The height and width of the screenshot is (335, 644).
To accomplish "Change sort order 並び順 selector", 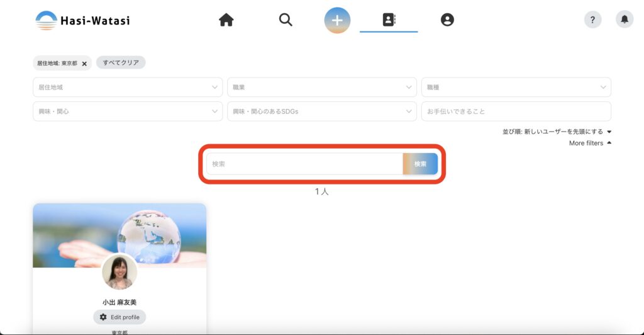I will (x=557, y=132).
